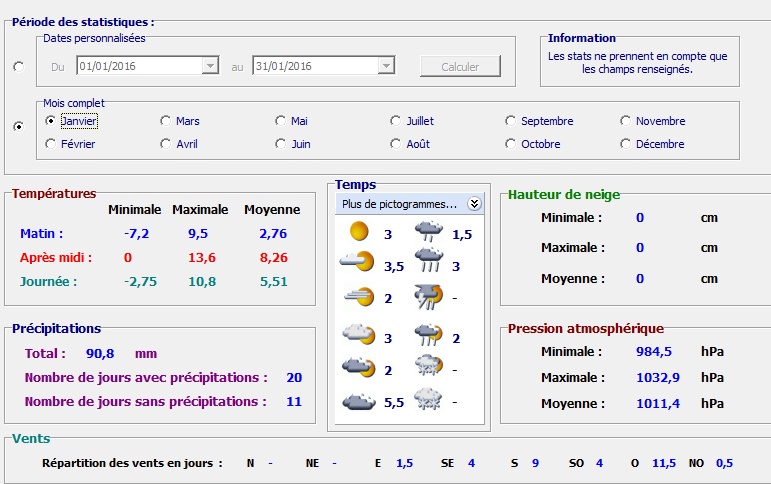Click the Plus de pictogrammes header bar

click(410, 204)
